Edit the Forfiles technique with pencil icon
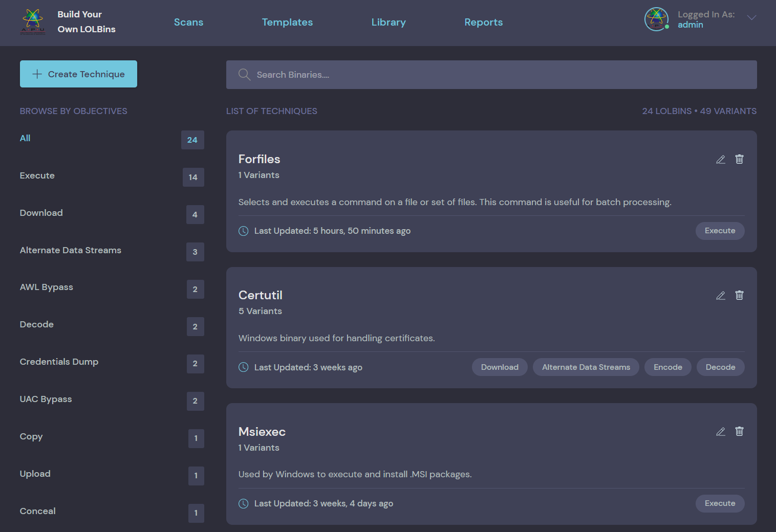The height and width of the screenshot is (532, 776). [721, 160]
